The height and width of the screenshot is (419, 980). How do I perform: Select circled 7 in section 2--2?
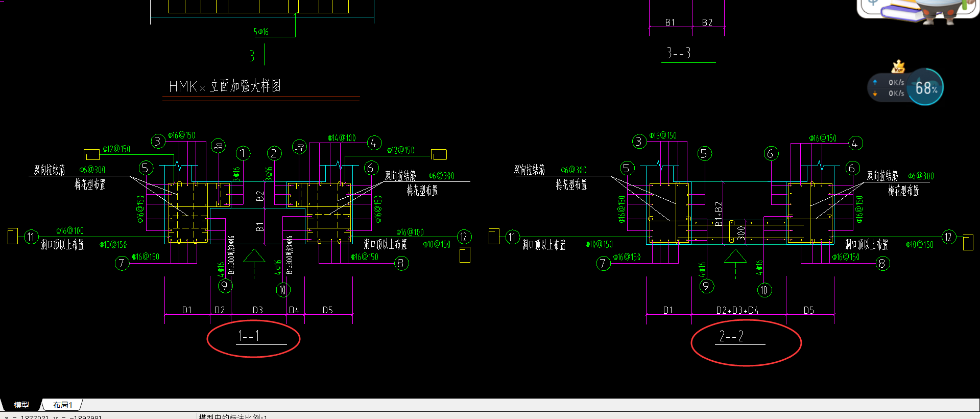(603, 263)
